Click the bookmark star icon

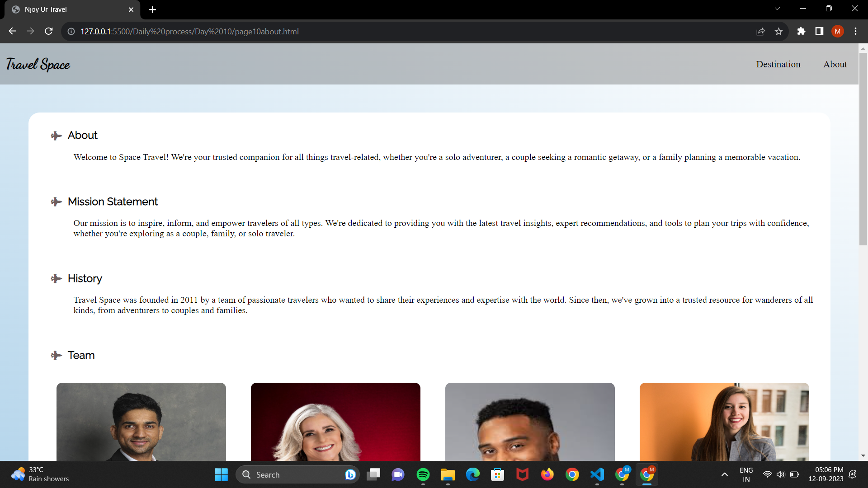click(778, 32)
